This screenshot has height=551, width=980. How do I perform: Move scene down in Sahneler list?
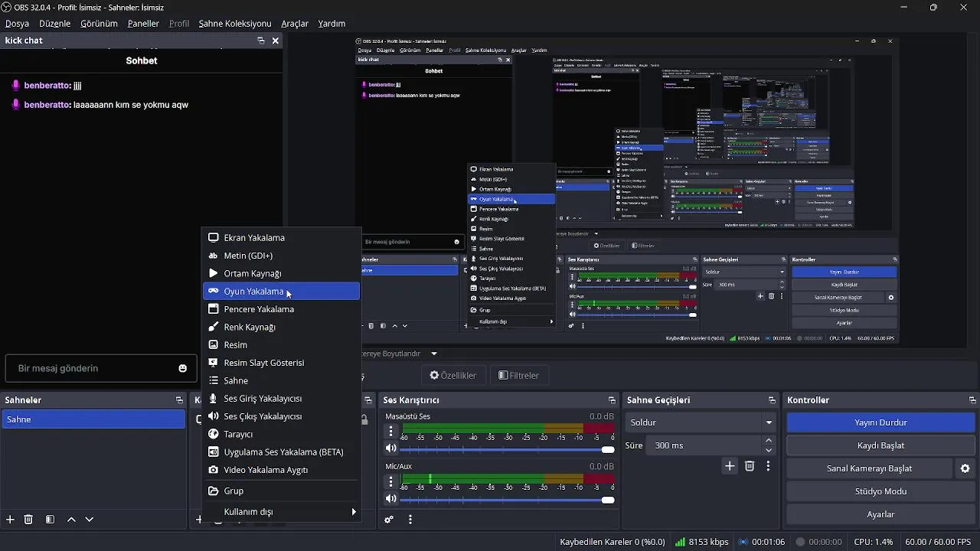click(89, 520)
